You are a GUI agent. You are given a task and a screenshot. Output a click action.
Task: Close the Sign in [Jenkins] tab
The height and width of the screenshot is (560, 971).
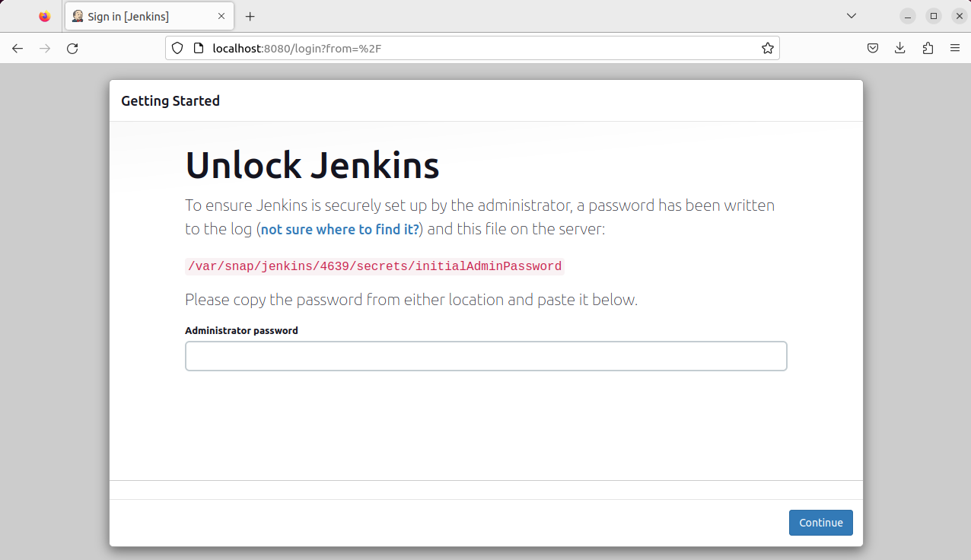(221, 16)
